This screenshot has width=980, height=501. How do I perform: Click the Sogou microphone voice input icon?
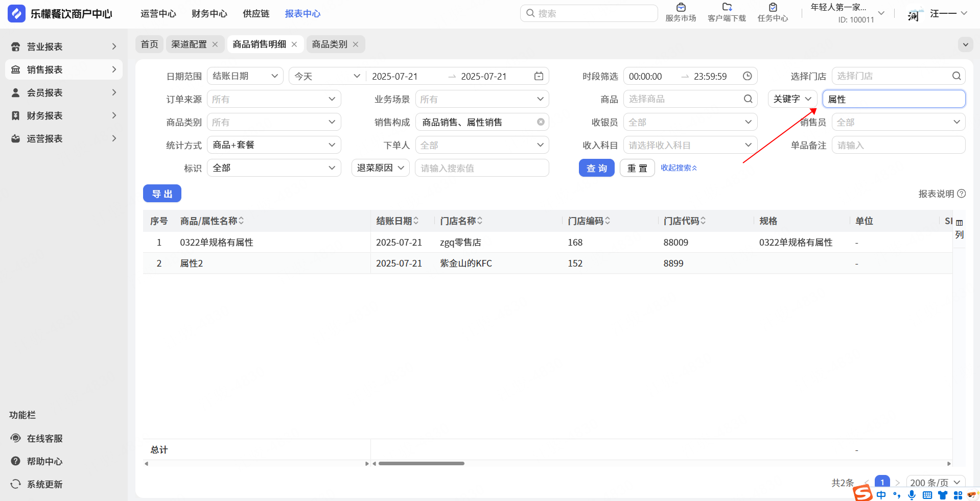[x=912, y=495]
